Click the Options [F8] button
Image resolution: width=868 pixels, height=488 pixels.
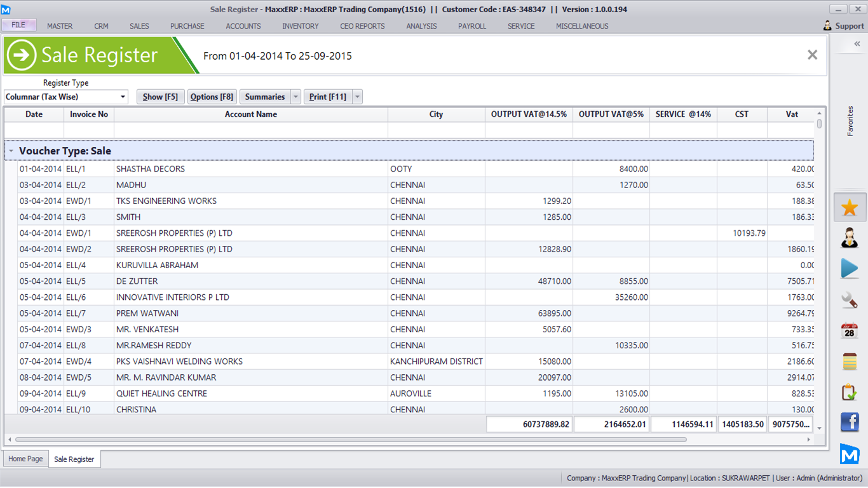[x=212, y=97]
